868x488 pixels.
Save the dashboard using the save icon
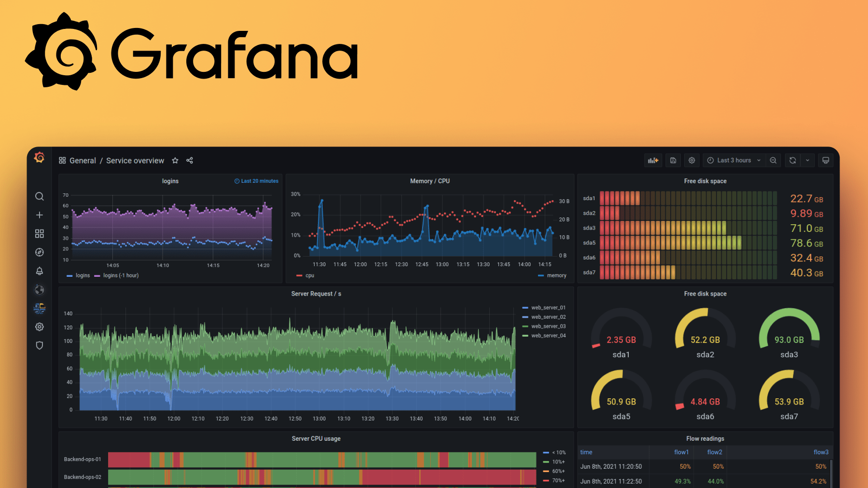tap(673, 160)
